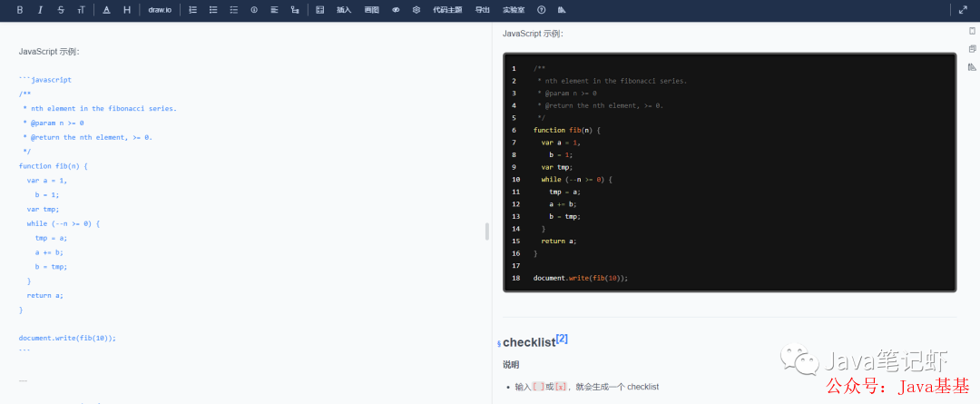Click the ```javascript line in editor

(x=45, y=80)
